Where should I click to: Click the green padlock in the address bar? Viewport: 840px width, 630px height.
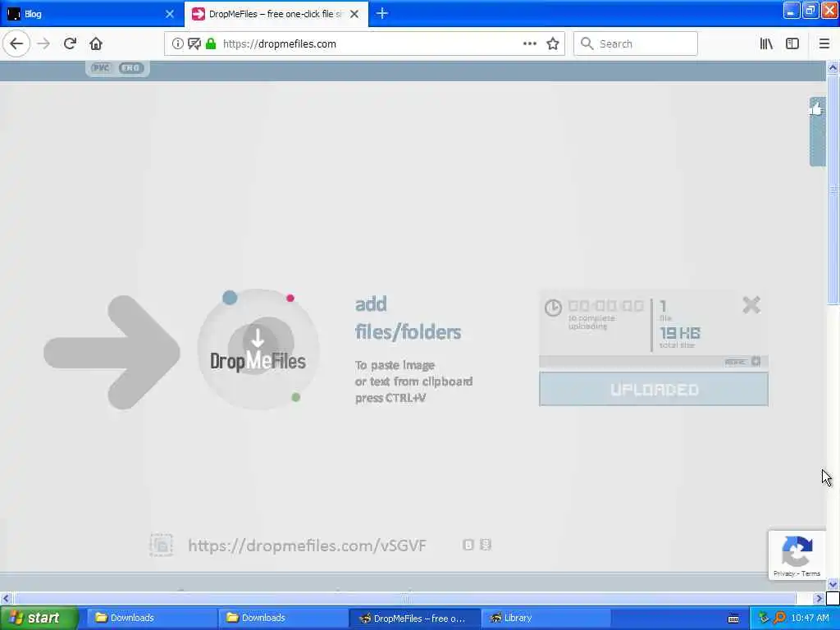(211, 44)
